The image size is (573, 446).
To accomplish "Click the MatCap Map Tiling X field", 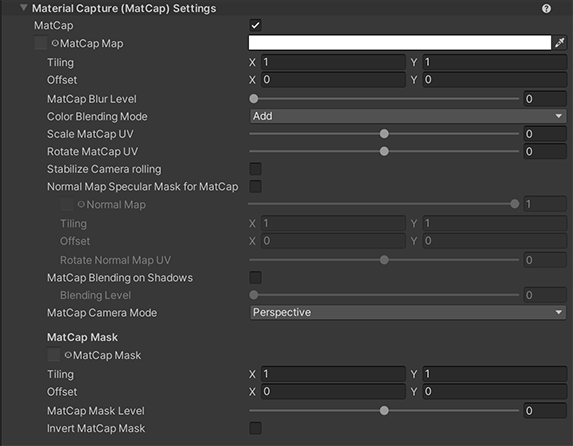I will tap(333, 62).
